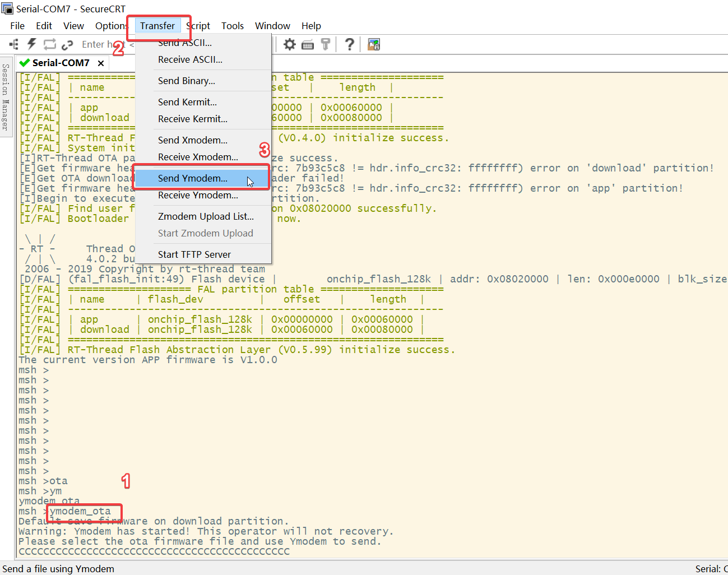728x575 pixels.
Task: Choose Send ASCII... from Transfer menu
Action: (x=203, y=43)
